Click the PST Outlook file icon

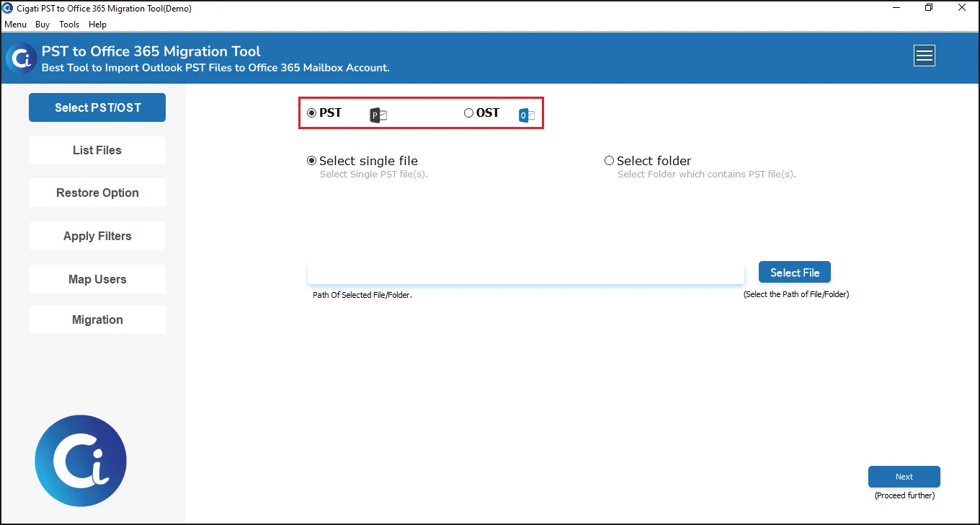378,115
